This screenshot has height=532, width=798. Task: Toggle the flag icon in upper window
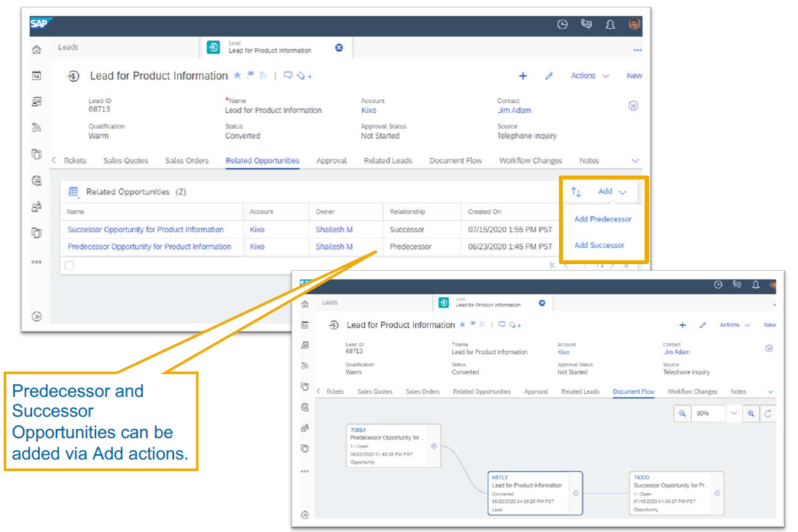click(x=250, y=76)
